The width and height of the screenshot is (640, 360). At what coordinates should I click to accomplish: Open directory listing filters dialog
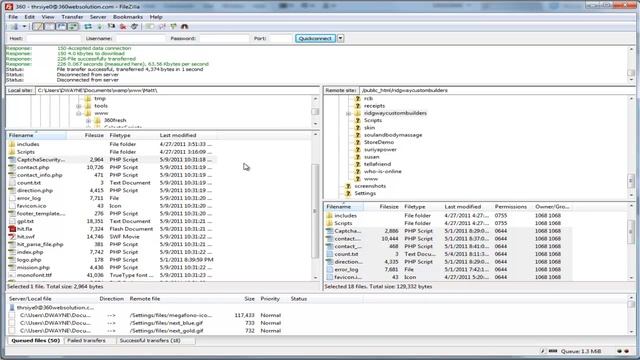coord(150,27)
